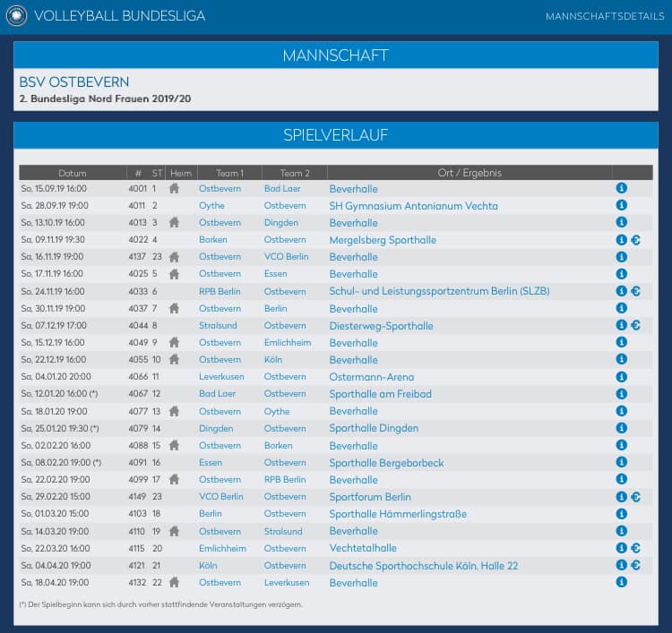The image size is (672, 633).
Task: Click euro icon for Köln Halle 22 match
Action: 635,565
